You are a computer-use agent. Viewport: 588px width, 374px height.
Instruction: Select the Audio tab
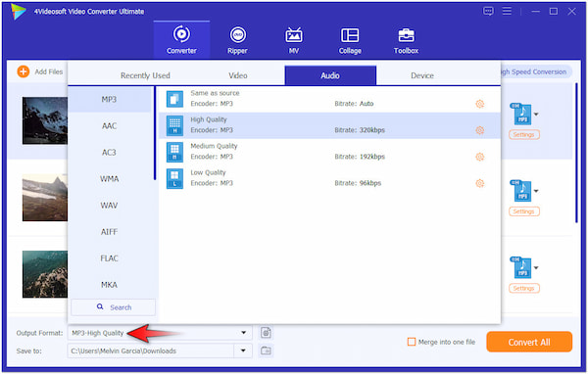click(x=330, y=75)
